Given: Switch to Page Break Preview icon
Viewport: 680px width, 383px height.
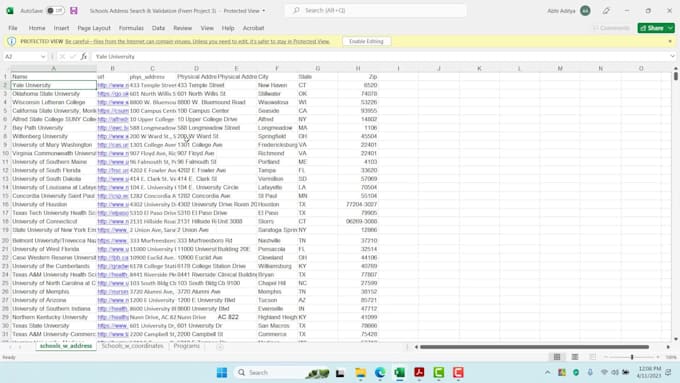Looking at the screenshot, I should point(592,357).
